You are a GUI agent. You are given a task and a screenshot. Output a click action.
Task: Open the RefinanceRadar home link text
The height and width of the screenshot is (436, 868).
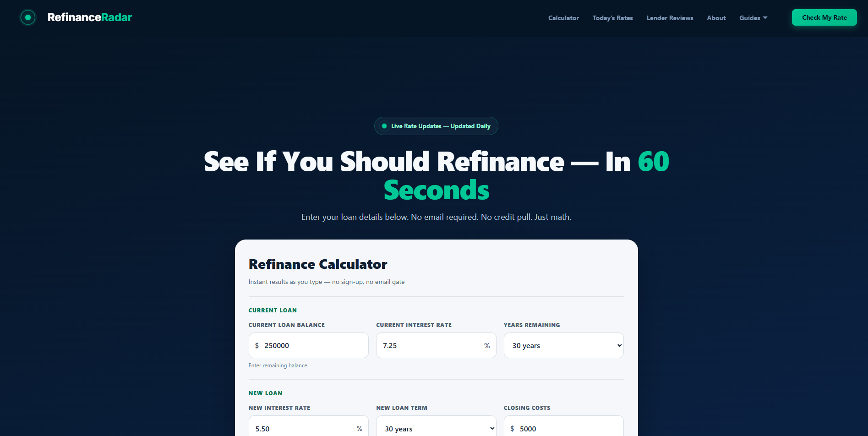coord(90,17)
